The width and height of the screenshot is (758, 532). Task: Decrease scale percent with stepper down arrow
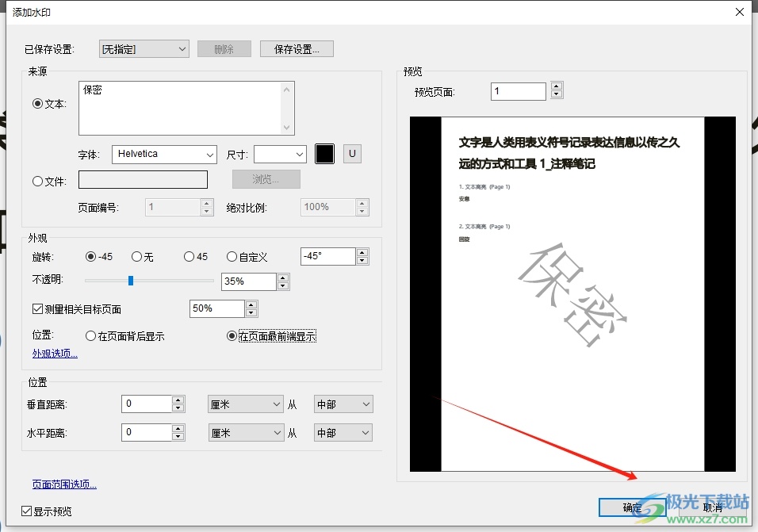[x=251, y=312]
